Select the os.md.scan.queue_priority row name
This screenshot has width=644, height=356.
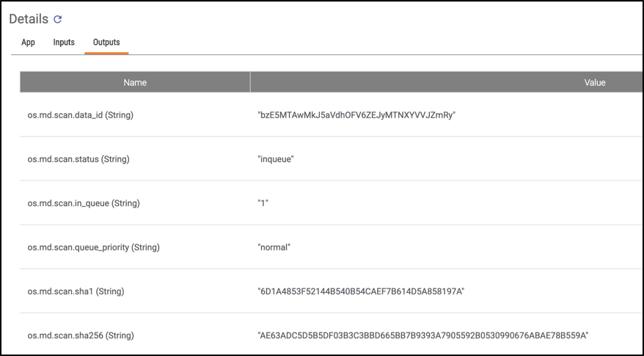94,247
